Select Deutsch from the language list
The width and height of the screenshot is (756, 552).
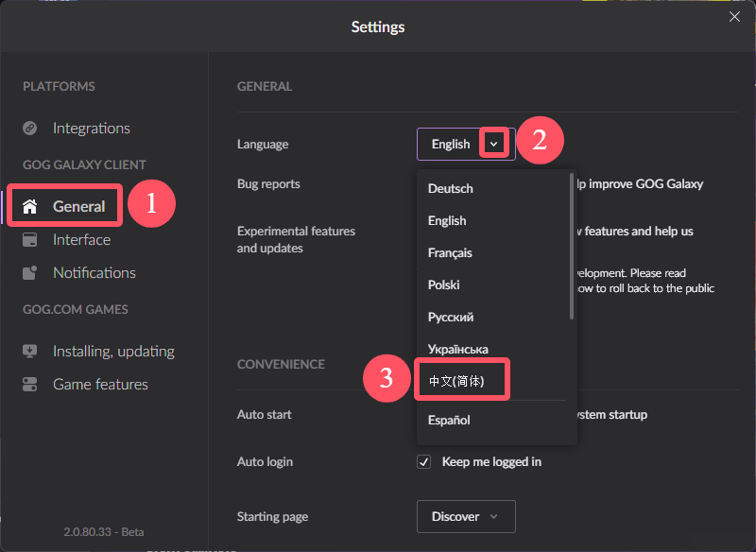tap(451, 188)
